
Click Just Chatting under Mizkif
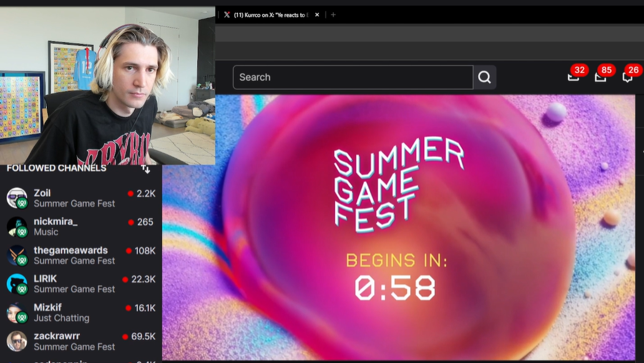(x=62, y=318)
